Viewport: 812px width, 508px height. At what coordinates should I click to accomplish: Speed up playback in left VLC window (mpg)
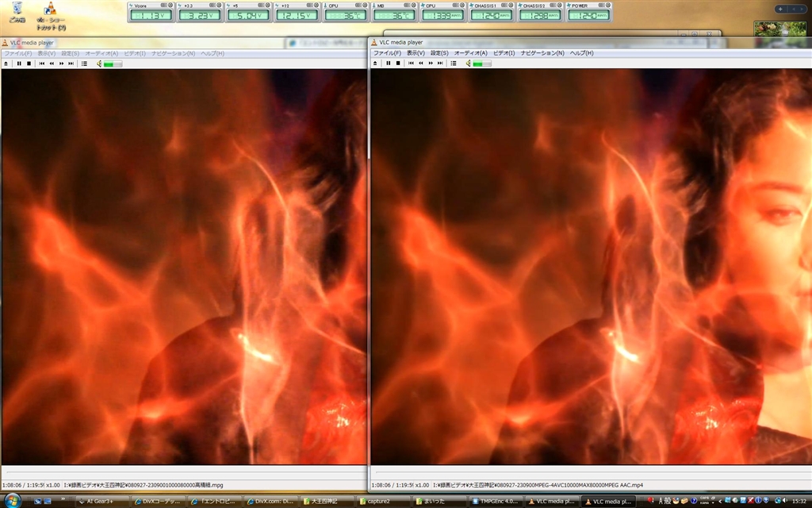coord(62,63)
